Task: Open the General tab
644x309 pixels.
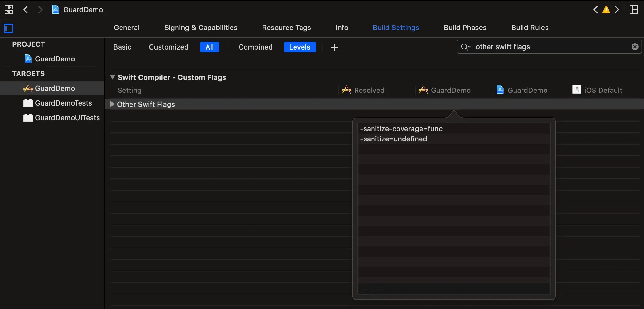Action: (127, 28)
